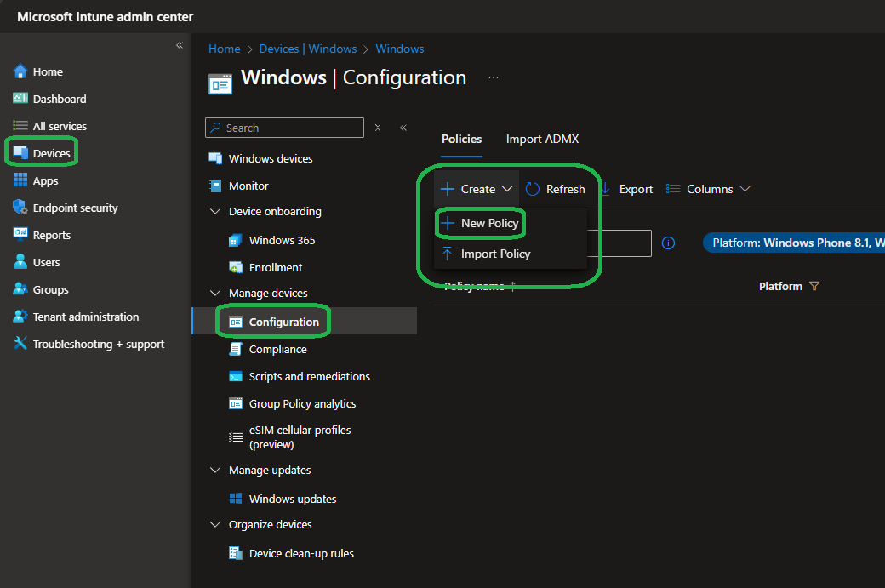Open Devices in the left navigation
The height and width of the screenshot is (588, 885).
pos(51,153)
